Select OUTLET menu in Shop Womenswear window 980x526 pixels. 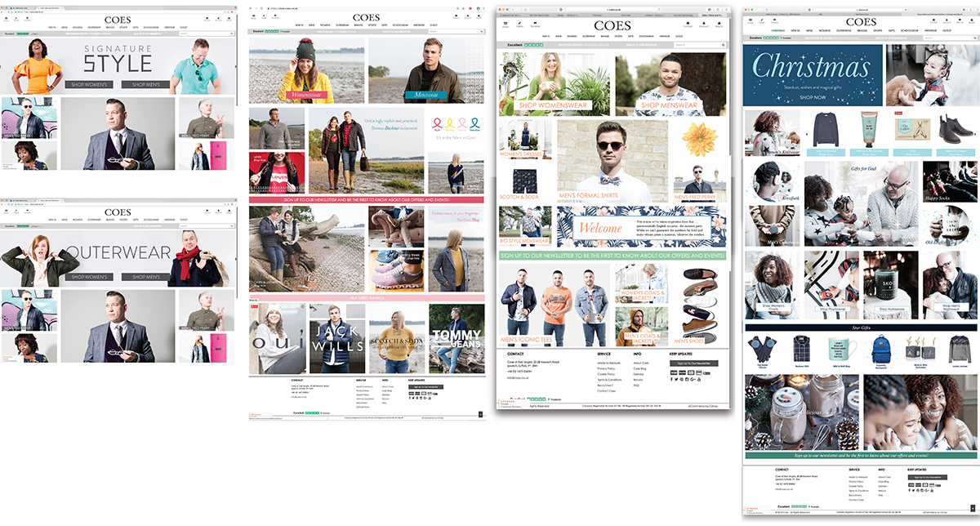coord(679,36)
